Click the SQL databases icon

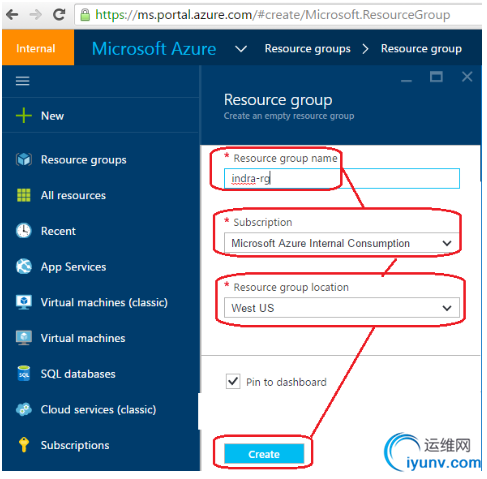tap(24, 373)
